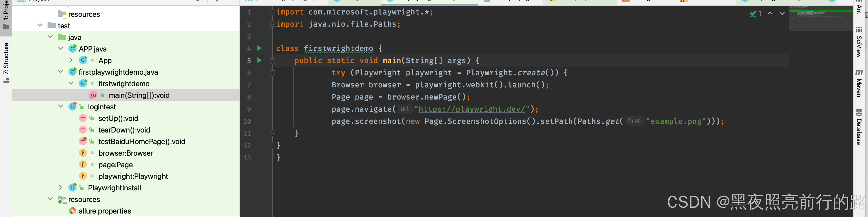Image resolution: width=868 pixels, height=217 pixels.
Task: Click line number 9 in gutter
Action: pyautogui.click(x=249, y=109)
